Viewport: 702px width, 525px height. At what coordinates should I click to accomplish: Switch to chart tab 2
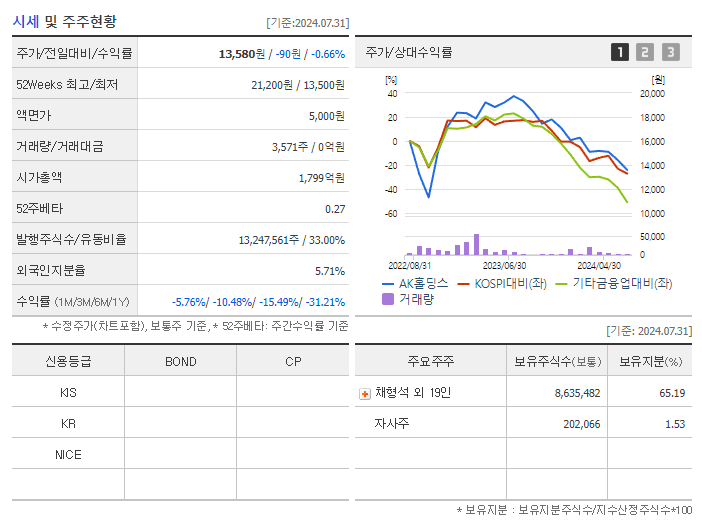coord(645,52)
